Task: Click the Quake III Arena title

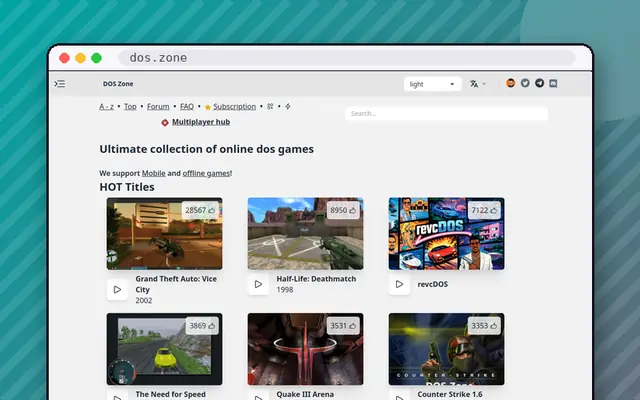Action: coord(305,394)
